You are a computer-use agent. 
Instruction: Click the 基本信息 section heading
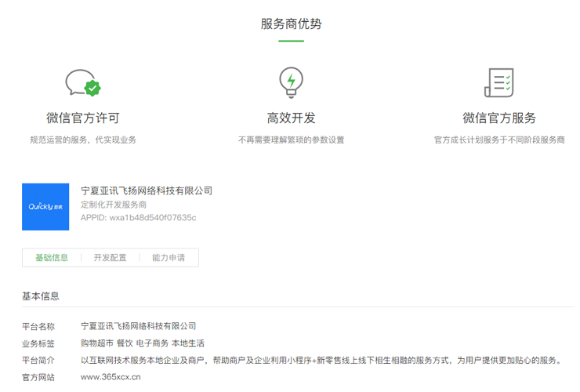tap(41, 296)
